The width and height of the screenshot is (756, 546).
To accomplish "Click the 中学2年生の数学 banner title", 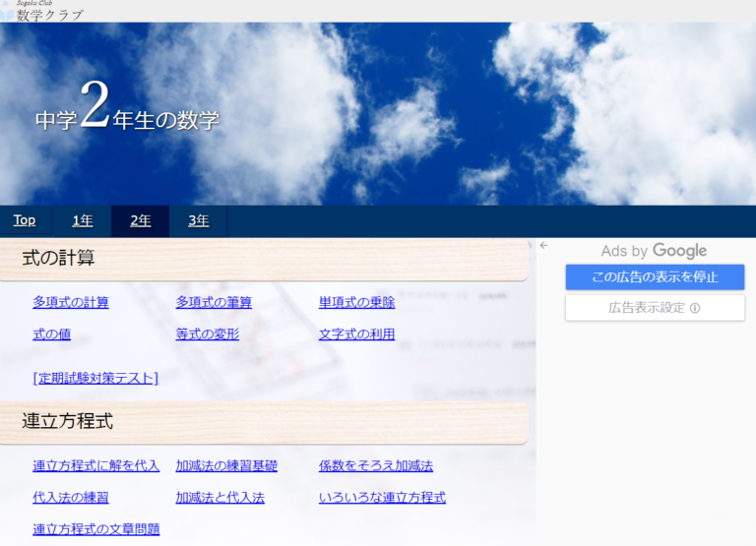I will pos(127,106).
